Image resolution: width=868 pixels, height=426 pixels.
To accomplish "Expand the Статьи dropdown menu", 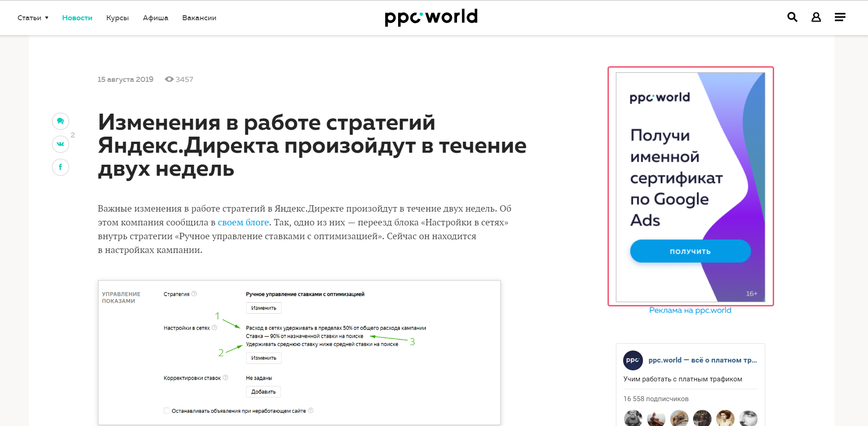I will click(x=33, y=18).
